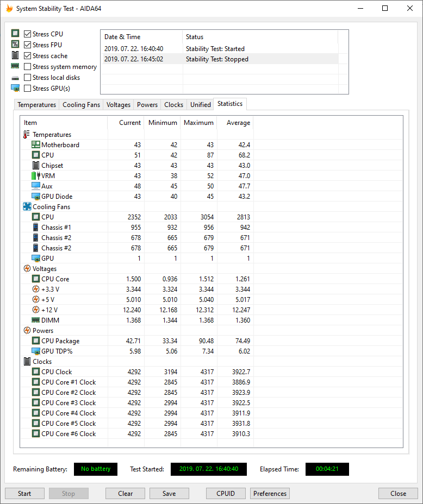Image resolution: width=423 pixels, height=504 pixels.
Task: Click the blue fan icon of Cooling Fans
Action: point(27,207)
